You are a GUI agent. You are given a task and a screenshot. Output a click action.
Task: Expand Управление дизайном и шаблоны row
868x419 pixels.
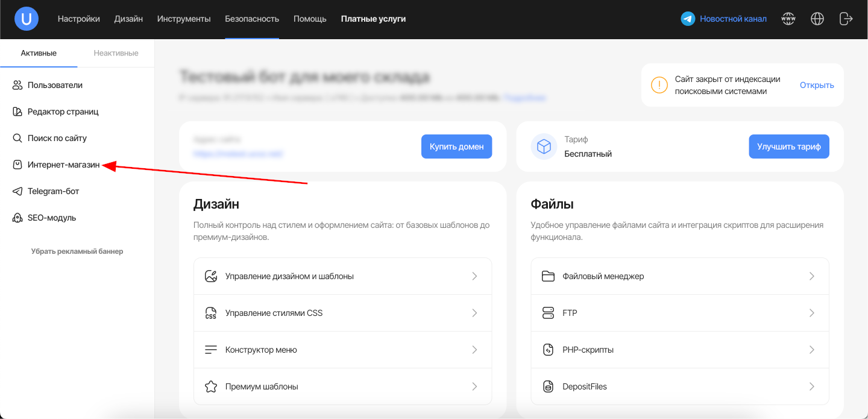[342, 276]
